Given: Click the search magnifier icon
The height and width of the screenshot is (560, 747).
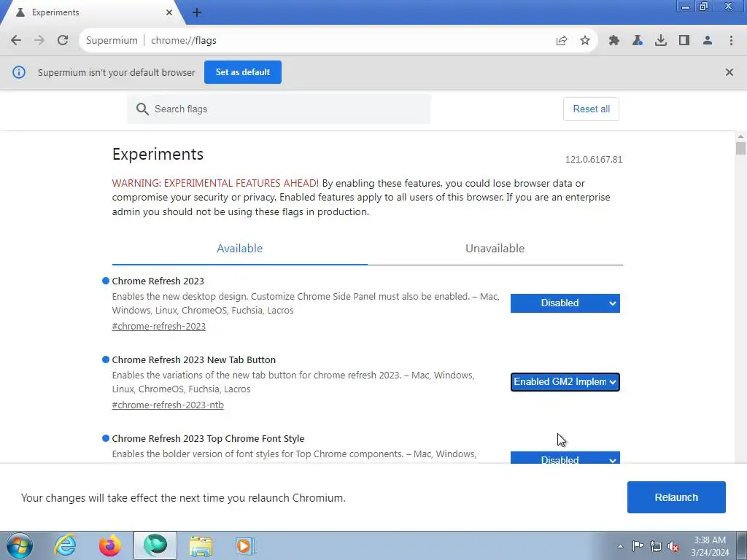Looking at the screenshot, I should (142, 109).
